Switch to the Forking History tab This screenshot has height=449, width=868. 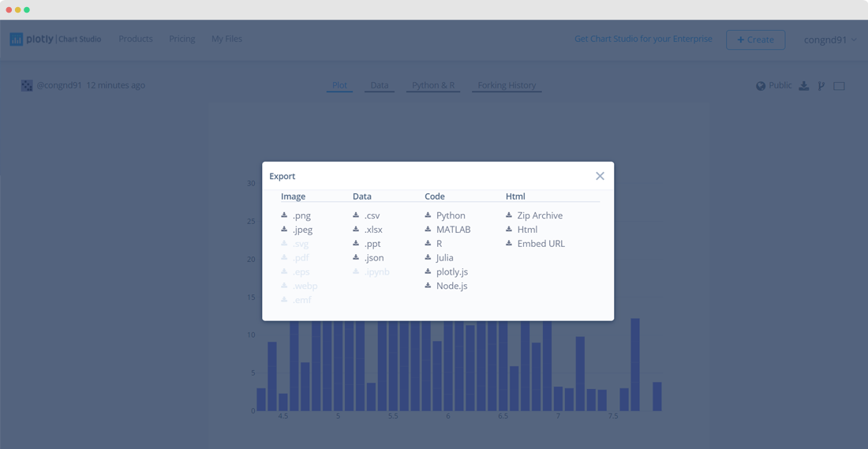pyautogui.click(x=507, y=85)
